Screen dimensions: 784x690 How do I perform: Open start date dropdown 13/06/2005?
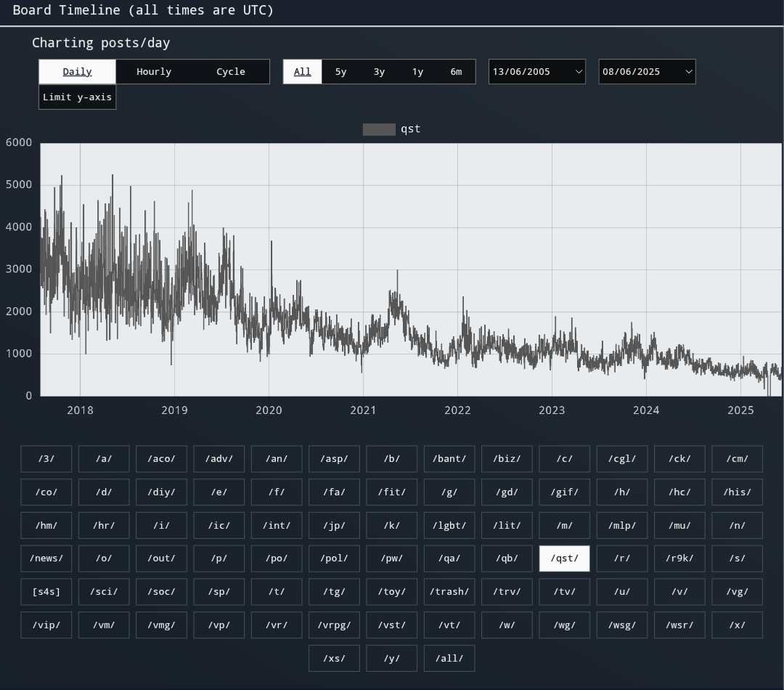pyautogui.click(x=537, y=72)
